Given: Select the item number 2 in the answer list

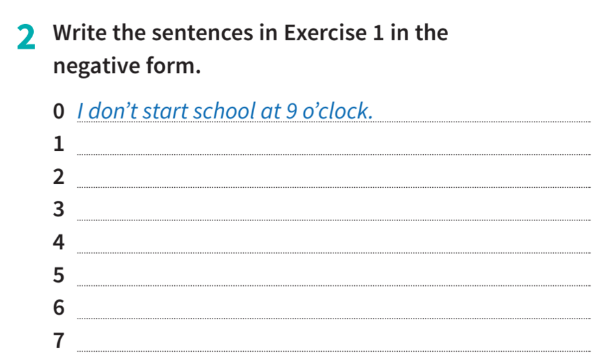Looking at the screenshot, I should coord(59,177).
